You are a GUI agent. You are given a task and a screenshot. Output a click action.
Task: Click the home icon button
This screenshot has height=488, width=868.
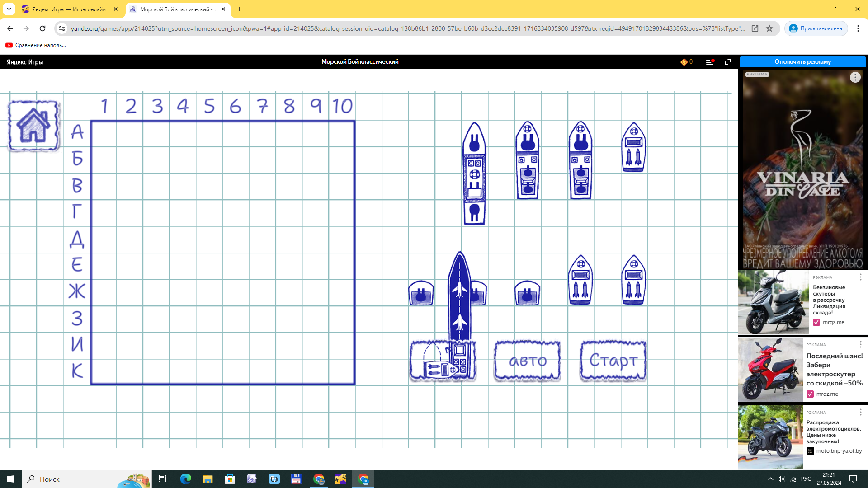point(33,126)
